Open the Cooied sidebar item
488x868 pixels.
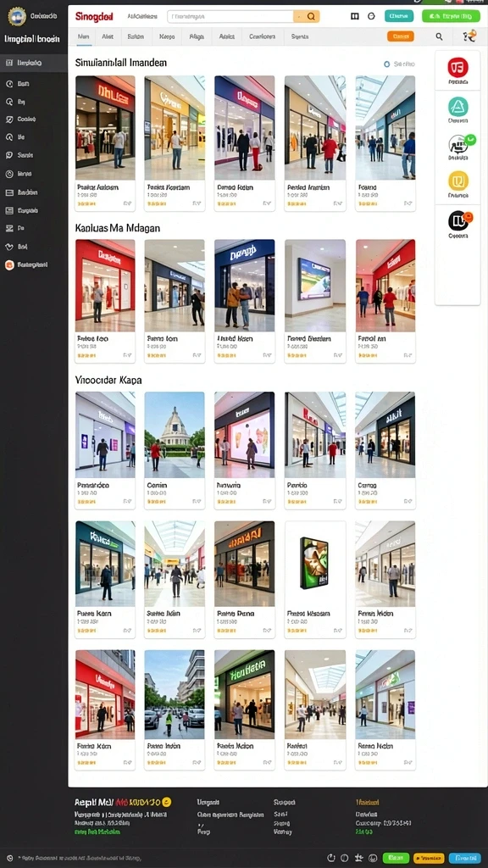coord(21,119)
